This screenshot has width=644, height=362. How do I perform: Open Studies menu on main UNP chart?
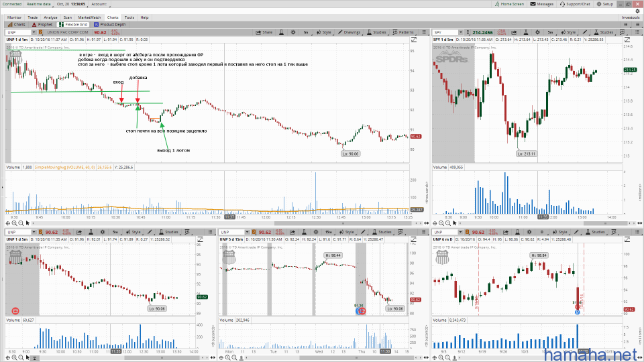click(376, 32)
